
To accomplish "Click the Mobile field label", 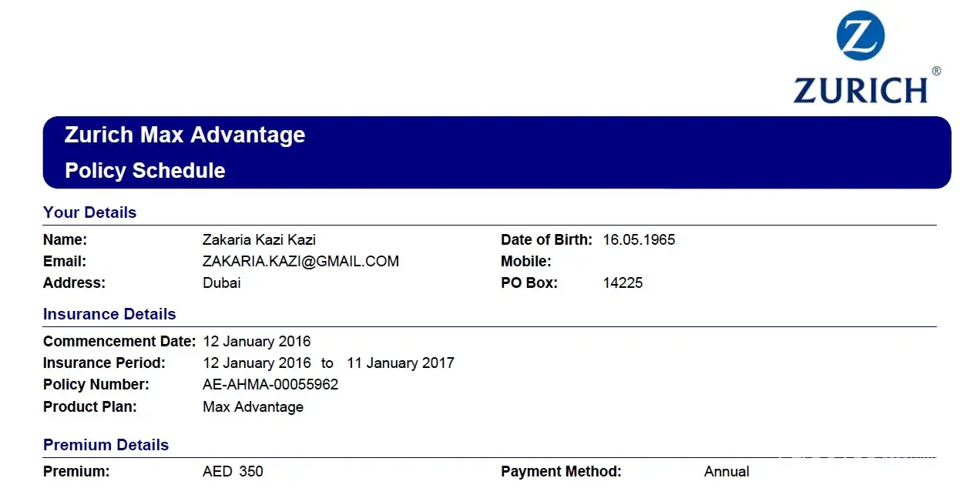I will click(x=526, y=262).
